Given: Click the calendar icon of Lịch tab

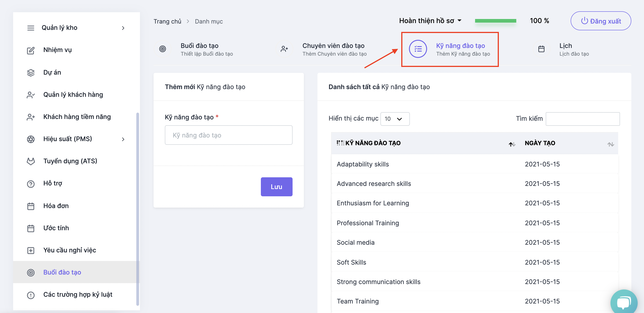Looking at the screenshot, I should (541, 49).
